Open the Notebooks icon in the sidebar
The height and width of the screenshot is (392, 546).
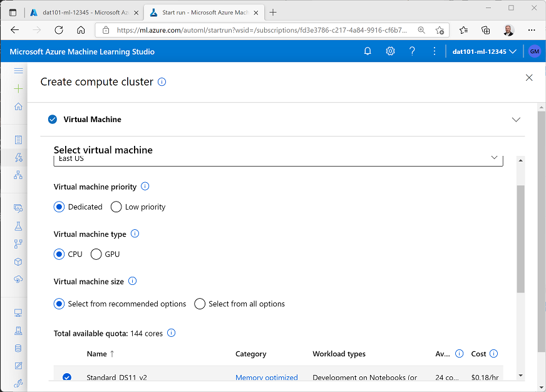pyautogui.click(x=18, y=140)
